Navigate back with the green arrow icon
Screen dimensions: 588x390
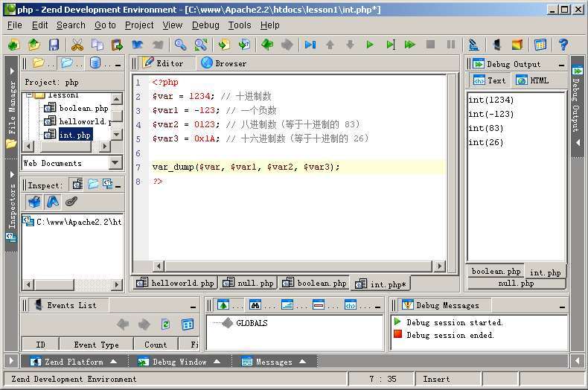(267, 45)
